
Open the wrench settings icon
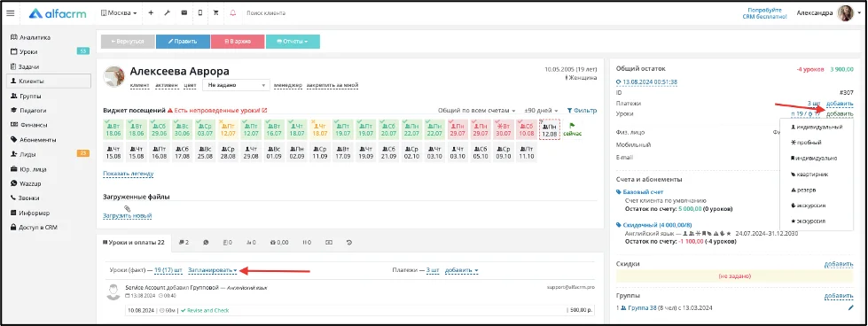coord(168,12)
